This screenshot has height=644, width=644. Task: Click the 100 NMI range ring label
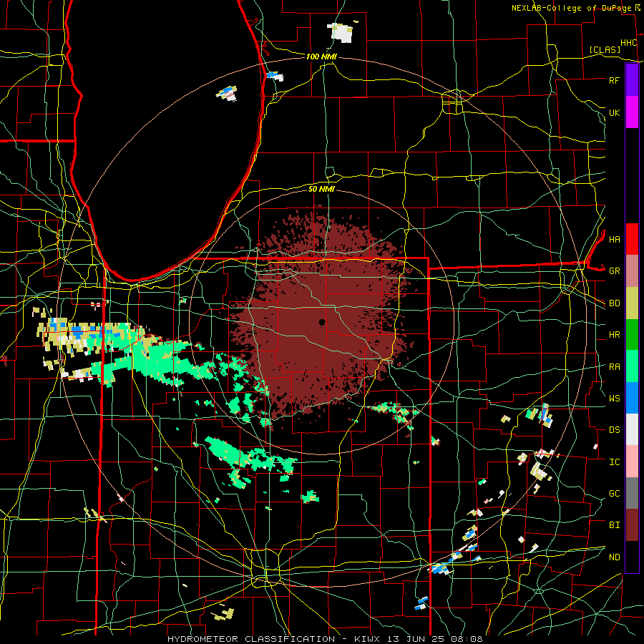click(321, 57)
